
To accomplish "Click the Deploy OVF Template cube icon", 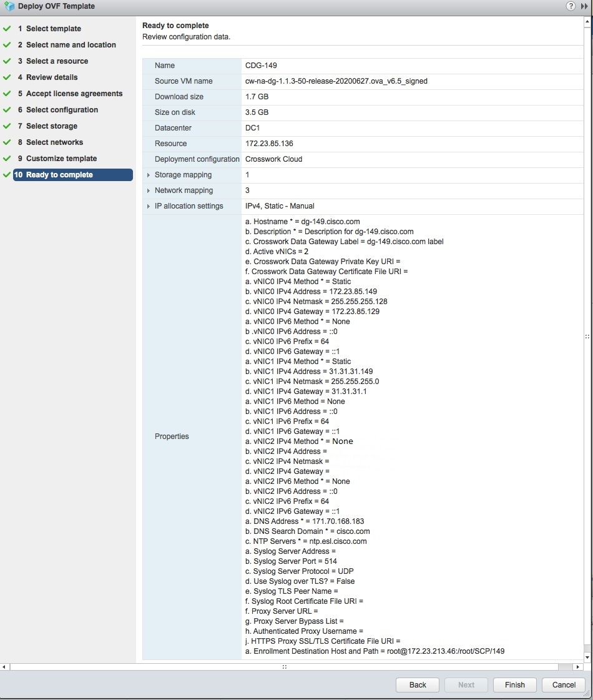I will 9,6.
